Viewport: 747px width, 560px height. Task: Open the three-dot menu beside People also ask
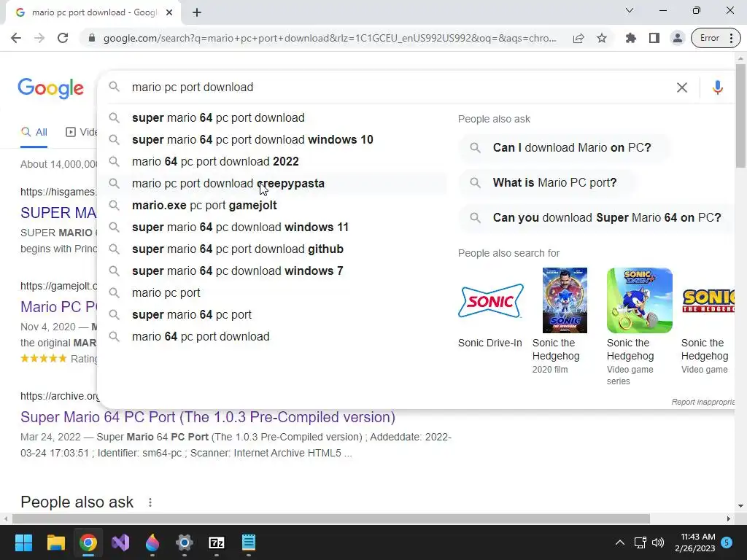(x=150, y=502)
